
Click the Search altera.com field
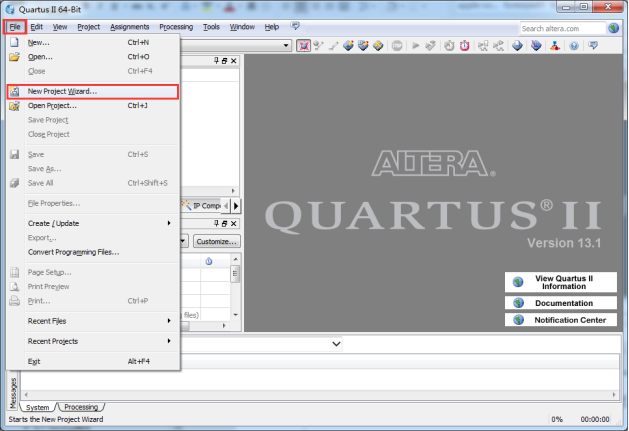click(562, 28)
